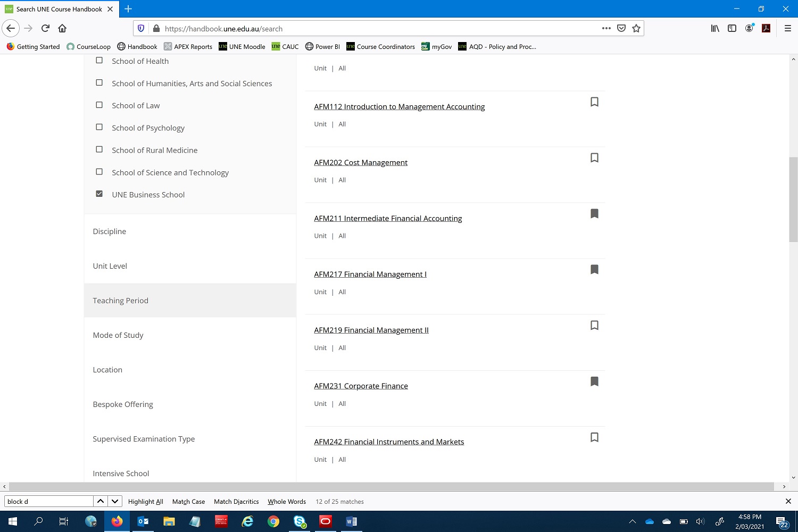Open the UNE Moodle bookmark
Viewport: 798px width, 532px height.
click(x=242, y=47)
